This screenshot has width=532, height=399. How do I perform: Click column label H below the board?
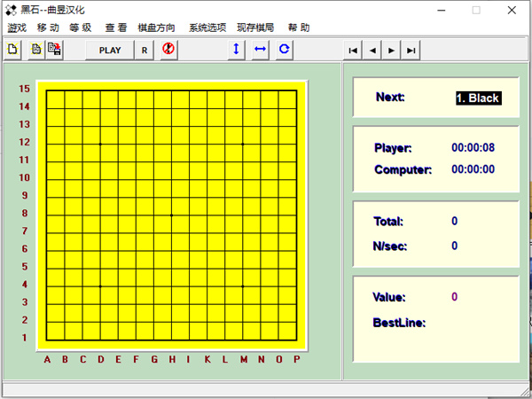tap(172, 359)
